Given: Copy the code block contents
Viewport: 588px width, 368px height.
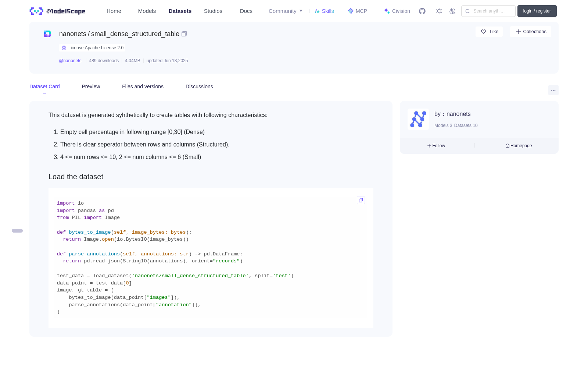Looking at the screenshot, I should pyautogui.click(x=361, y=200).
